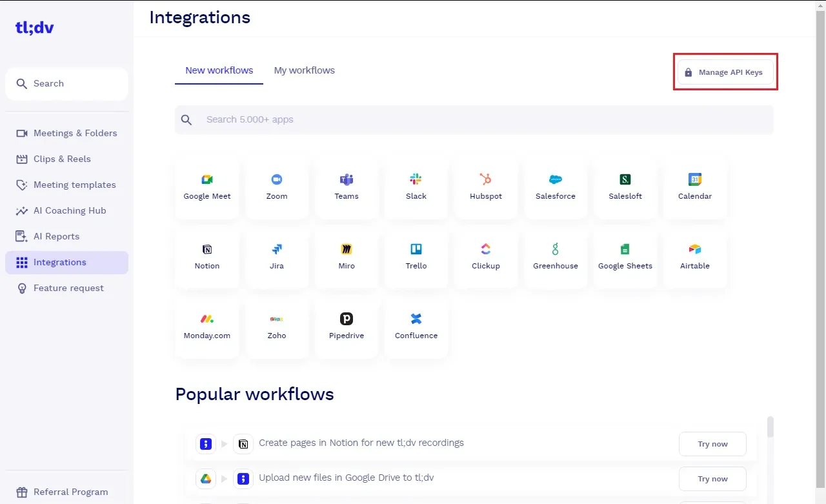
Task: Open the Confluence integration
Action: coord(416,327)
